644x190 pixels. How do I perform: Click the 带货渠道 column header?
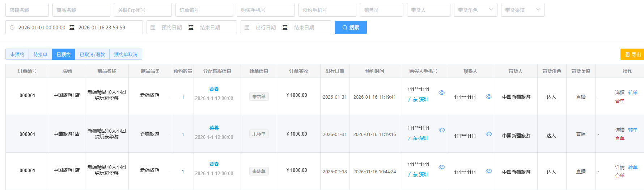click(581, 71)
